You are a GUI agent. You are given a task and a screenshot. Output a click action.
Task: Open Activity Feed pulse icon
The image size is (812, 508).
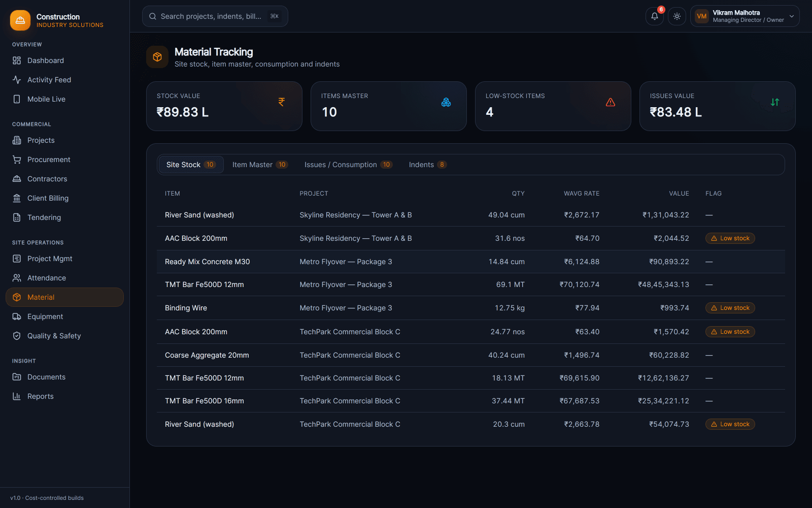(x=17, y=80)
